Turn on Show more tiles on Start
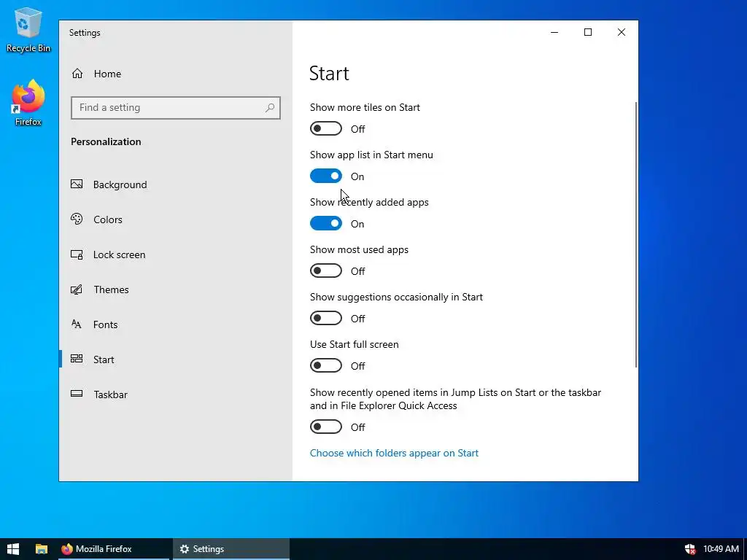747x560 pixels. coord(326,128)
